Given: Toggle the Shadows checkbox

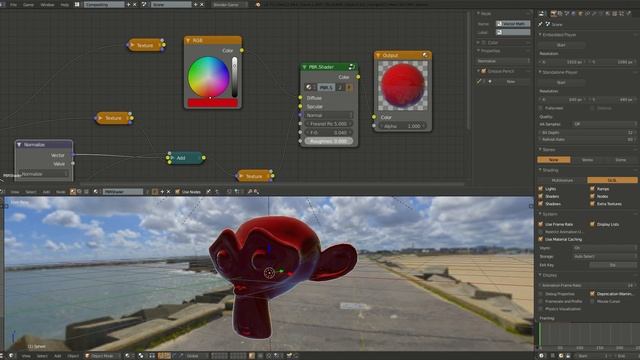Looking at the screenshot, I should click(x=541, y=204).
